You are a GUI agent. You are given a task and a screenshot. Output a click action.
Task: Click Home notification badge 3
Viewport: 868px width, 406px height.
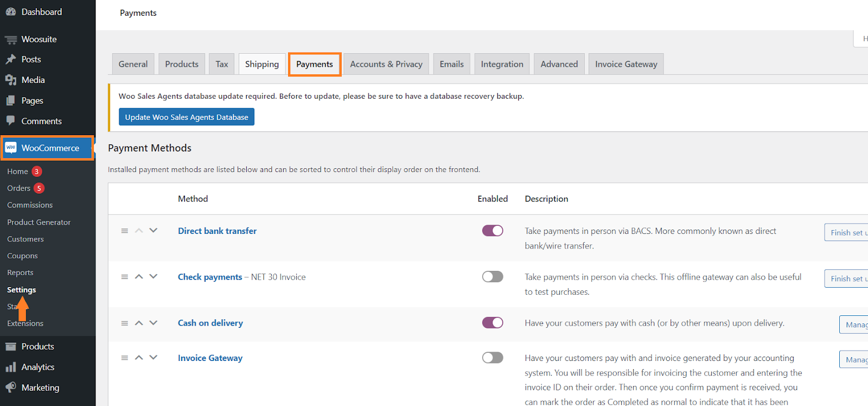[37, 172]
